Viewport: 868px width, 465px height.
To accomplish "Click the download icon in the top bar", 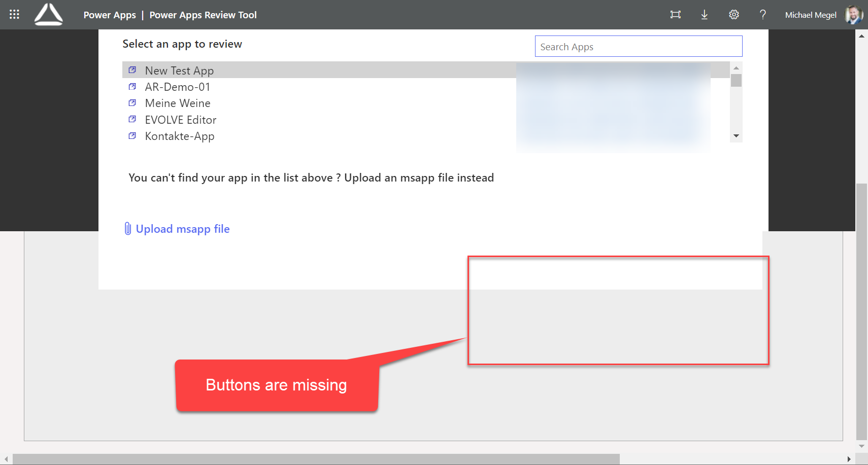I will [x=705, y=15].
